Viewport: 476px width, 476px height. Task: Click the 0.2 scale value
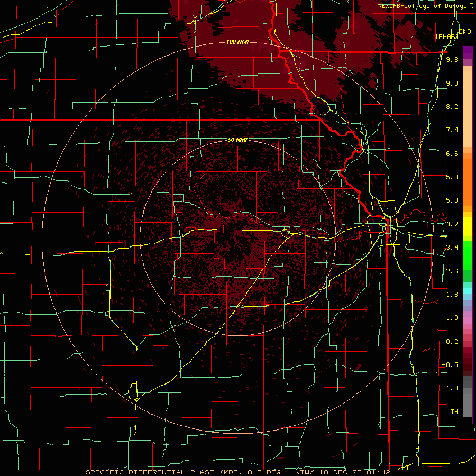coord(452,342)
